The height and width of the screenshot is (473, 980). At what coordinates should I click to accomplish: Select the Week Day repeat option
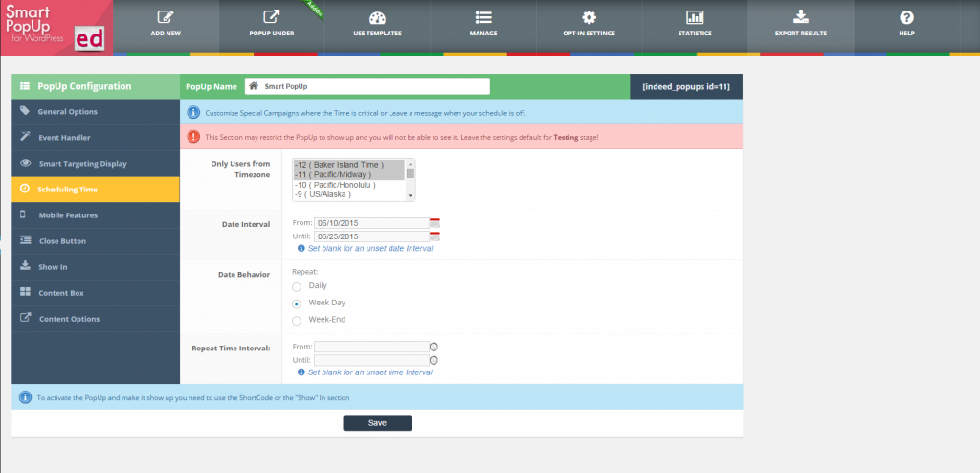tap(297, 304)
